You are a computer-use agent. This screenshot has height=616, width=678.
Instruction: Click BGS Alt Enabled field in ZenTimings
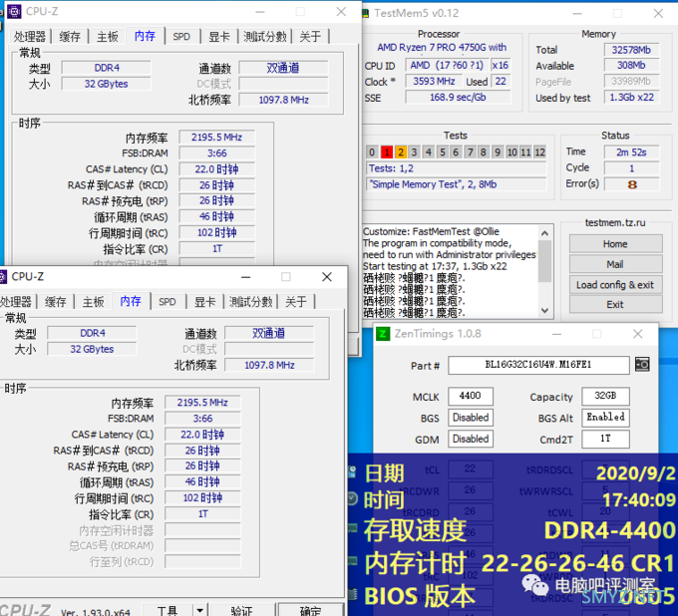click(605, 418)
